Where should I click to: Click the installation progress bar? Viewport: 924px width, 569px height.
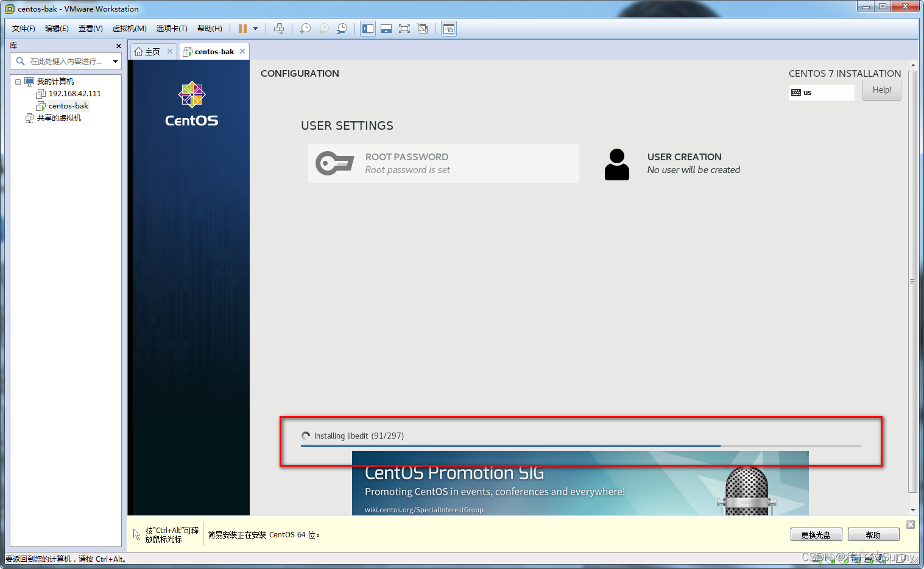tap(580, 446)
